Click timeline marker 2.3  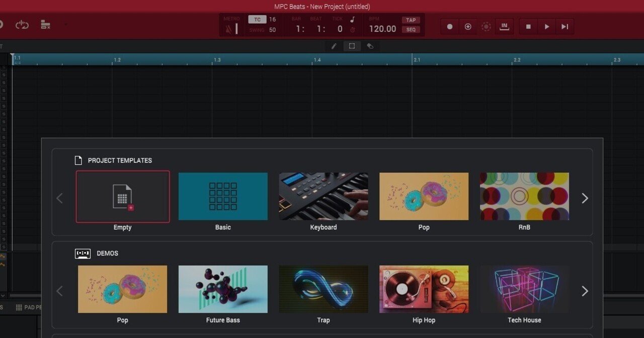coord(617,60)
